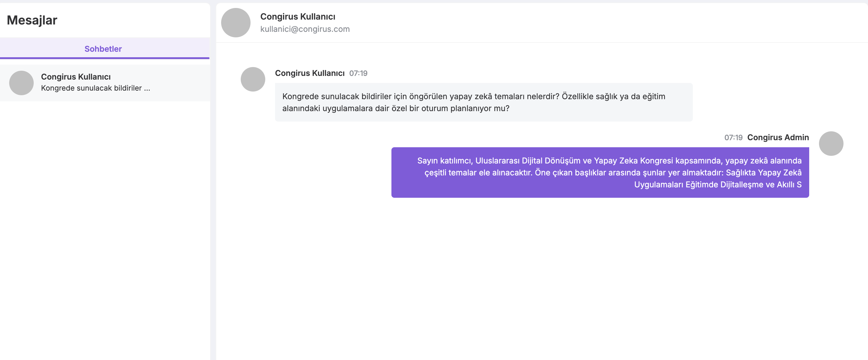Image resolution: width=868 pixels, height=360 pixels.
Task: Select the gray question message bubble
Action: point(483,102)
